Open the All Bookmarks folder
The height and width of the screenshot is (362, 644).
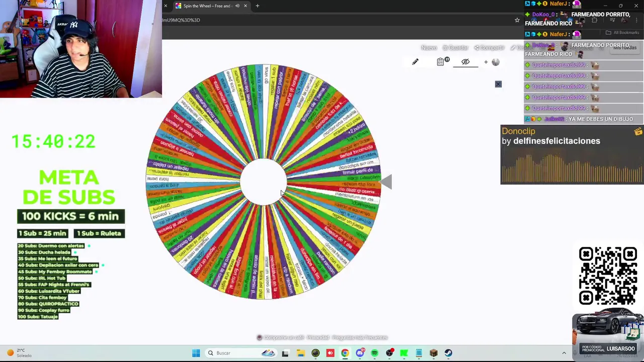point(623,33)
